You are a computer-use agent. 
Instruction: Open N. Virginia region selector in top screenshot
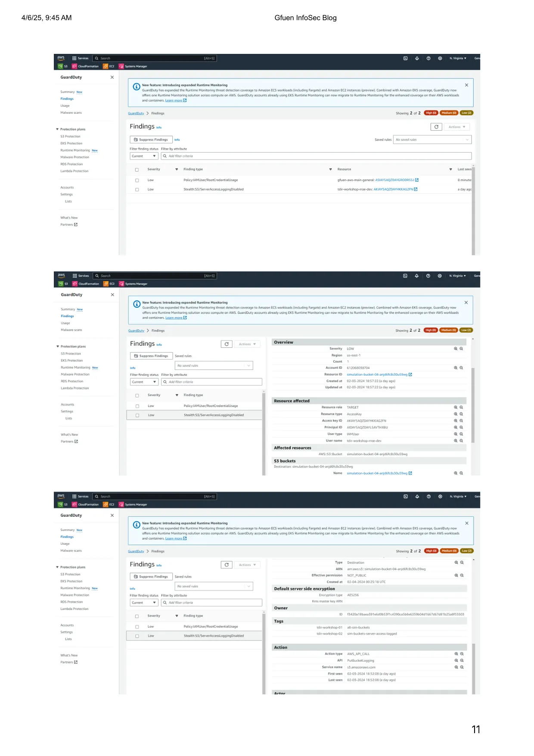click(x=458, y=58)
